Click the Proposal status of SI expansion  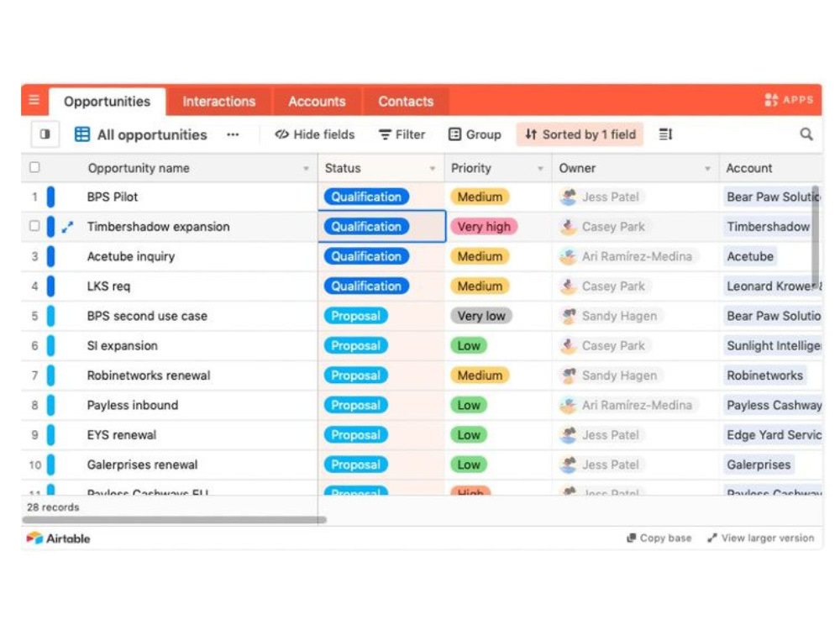355,346
